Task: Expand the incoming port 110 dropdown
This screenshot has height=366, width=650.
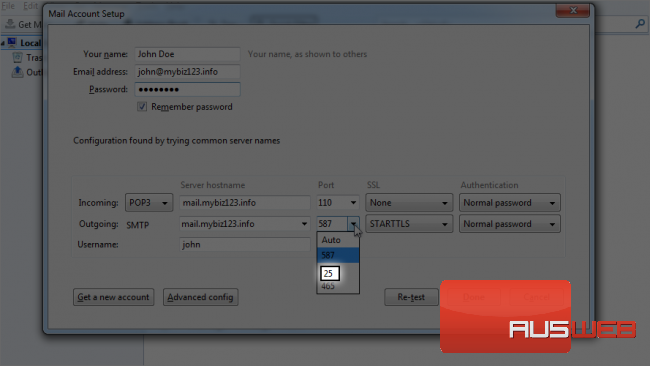Action: click(x=337, y=203)
